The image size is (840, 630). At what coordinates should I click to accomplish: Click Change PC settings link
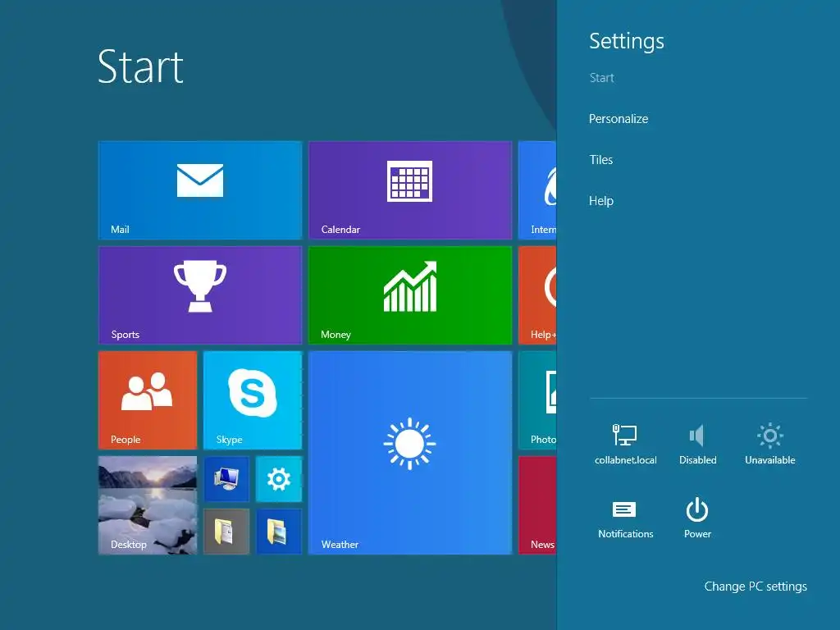coord(756,587)
